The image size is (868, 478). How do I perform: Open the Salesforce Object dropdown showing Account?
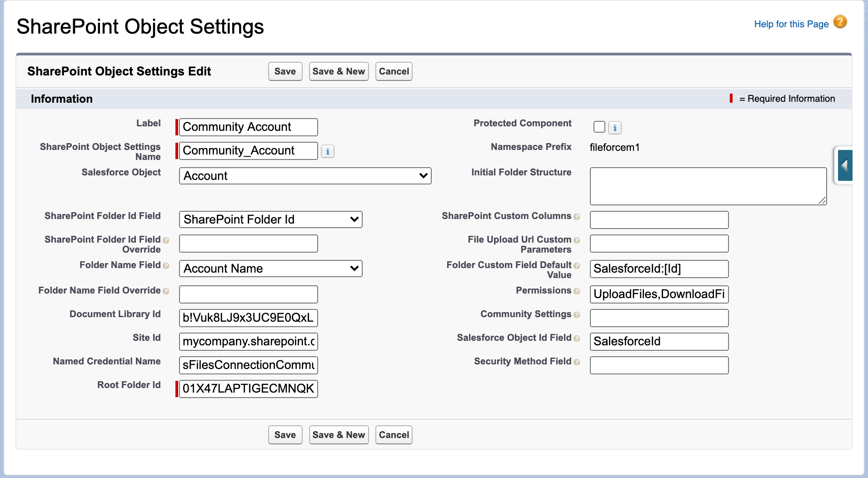305,176
